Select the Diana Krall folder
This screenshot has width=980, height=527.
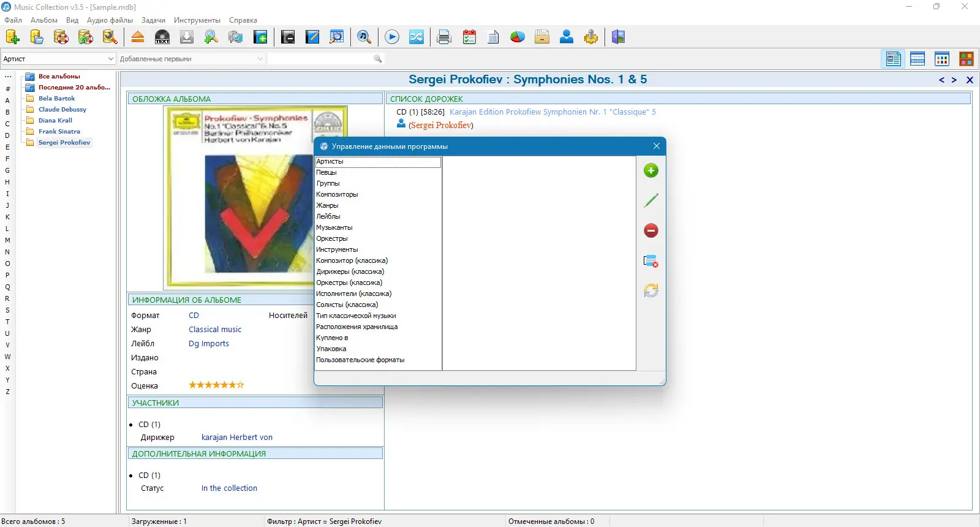[x=55, y=121]
